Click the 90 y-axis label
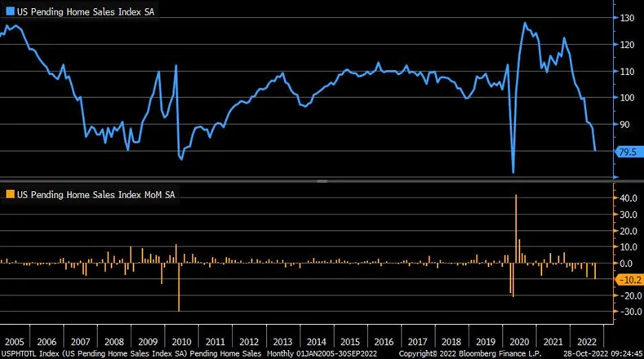The image size is (644, 359). tap(624, 125)
